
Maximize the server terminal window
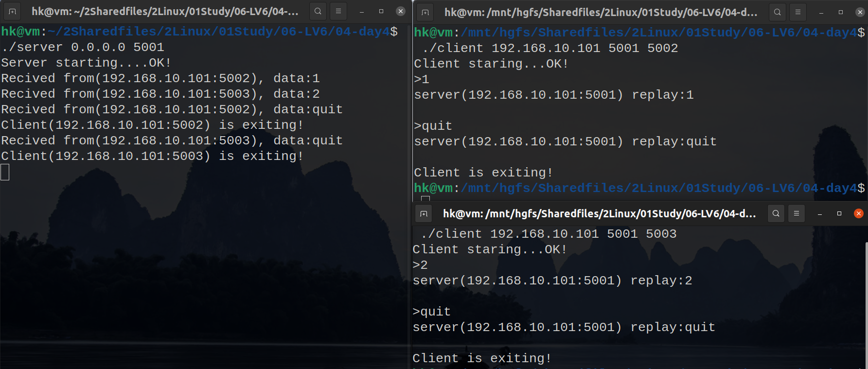381,11
